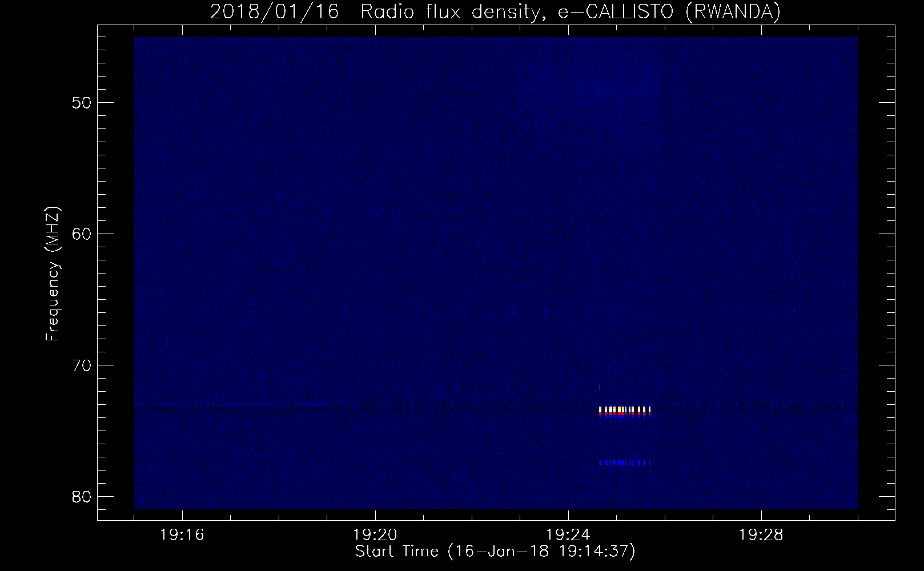This screenshot has height=571, width=924.
Task: Select the plot title mentioning e-CALLISTO (RWANDA)
Action: click(495, 11)
